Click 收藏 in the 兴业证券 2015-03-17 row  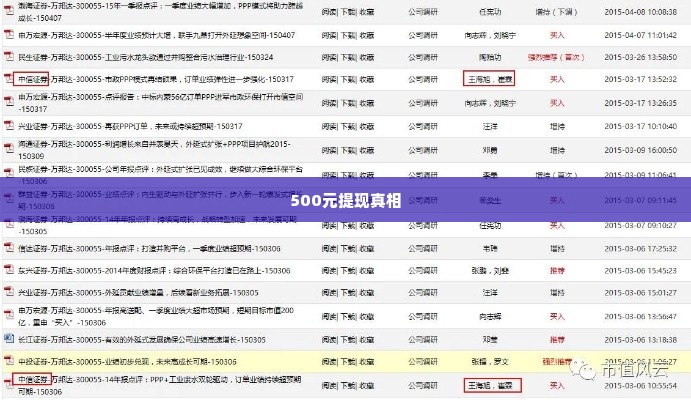click(367, 126)
